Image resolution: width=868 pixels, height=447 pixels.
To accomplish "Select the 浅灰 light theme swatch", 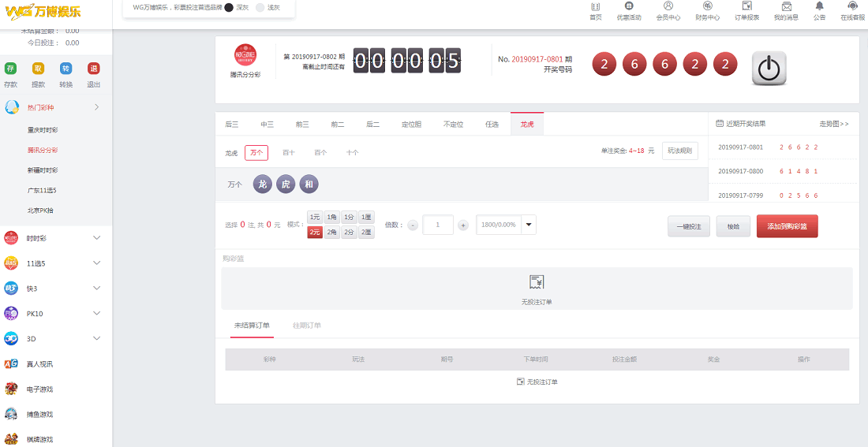I will tap(260, 7).
